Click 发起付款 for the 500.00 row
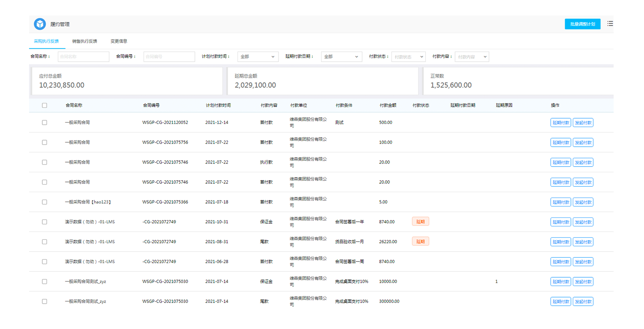 click(583, 123)
